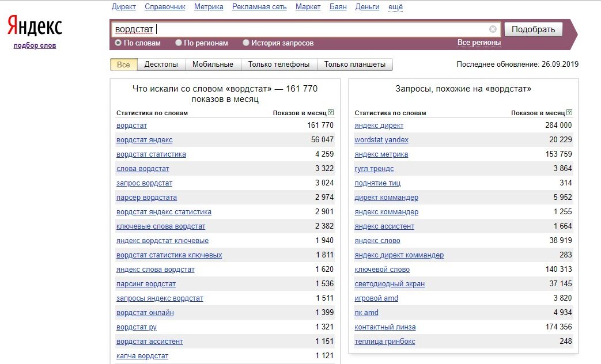Expand the ещё menu in top navigation
The height and width of the screenshot is (364, 601).
(x=395, y=7)
